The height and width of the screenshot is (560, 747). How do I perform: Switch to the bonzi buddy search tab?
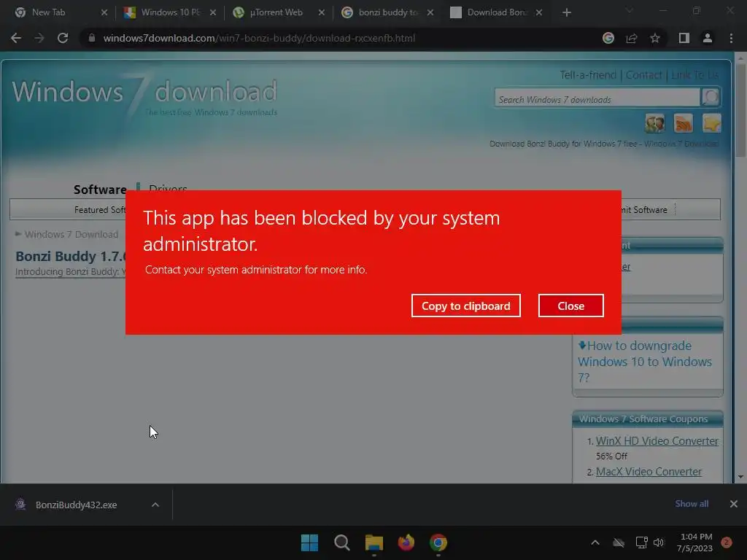click(387, 12)
